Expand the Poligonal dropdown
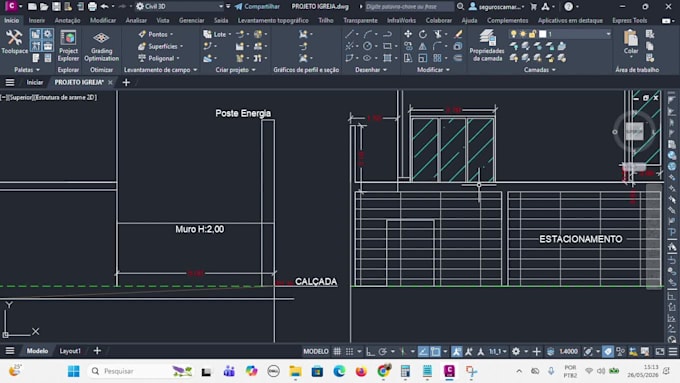Screen dimensions: 680x383 pos(178,58)
